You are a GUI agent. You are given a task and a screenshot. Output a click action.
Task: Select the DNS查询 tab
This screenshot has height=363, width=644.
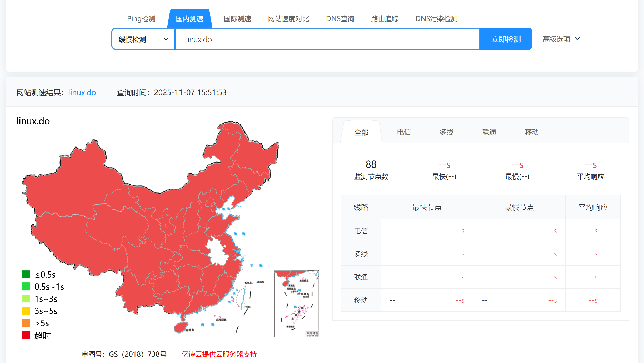click(340, 19)
